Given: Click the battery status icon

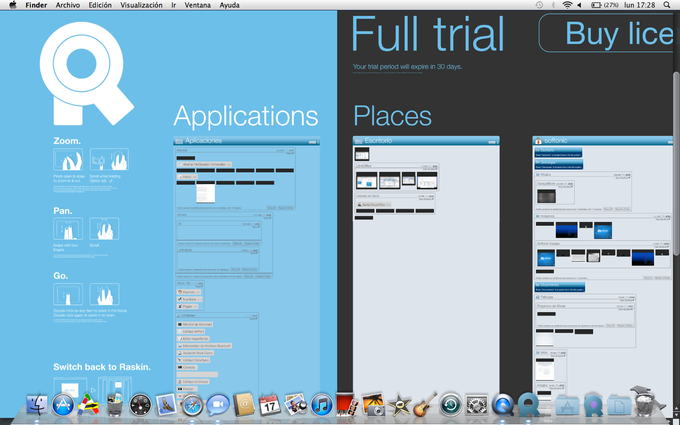Looking at the screenshot, I should pyautogui.click(x=596, y=5).
